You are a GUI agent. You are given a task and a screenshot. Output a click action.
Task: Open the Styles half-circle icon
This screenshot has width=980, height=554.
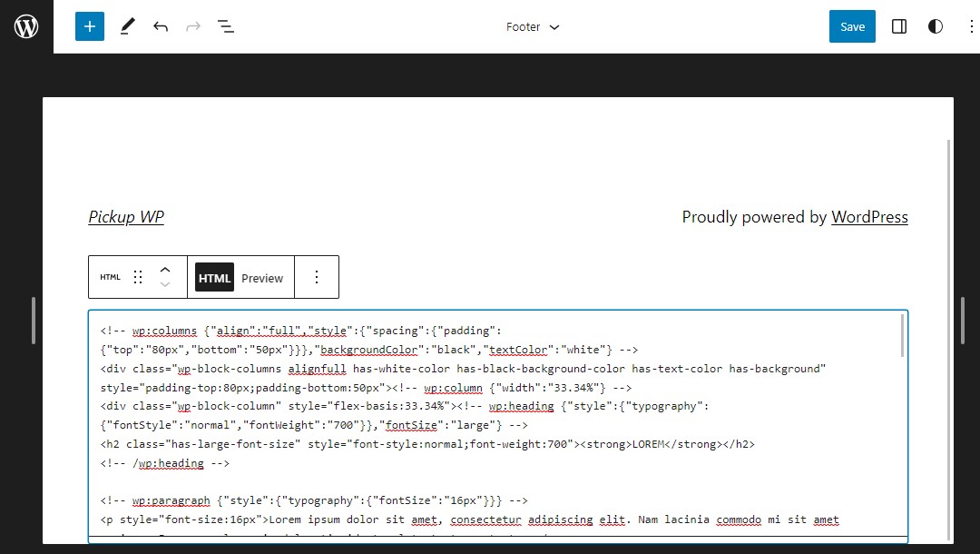point(935,26)
